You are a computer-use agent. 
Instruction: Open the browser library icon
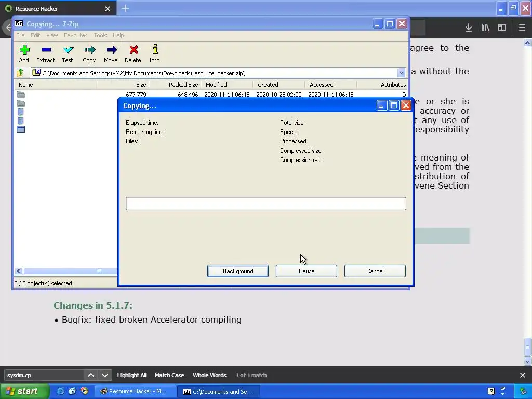click(x=485, y=28)
